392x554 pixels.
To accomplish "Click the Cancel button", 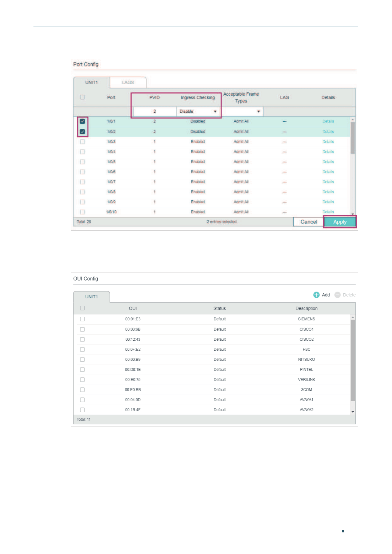I will [309, 222].
